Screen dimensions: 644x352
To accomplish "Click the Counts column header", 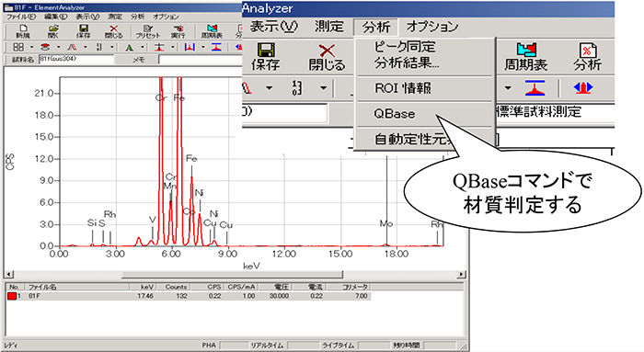I will tap(173, 287).
